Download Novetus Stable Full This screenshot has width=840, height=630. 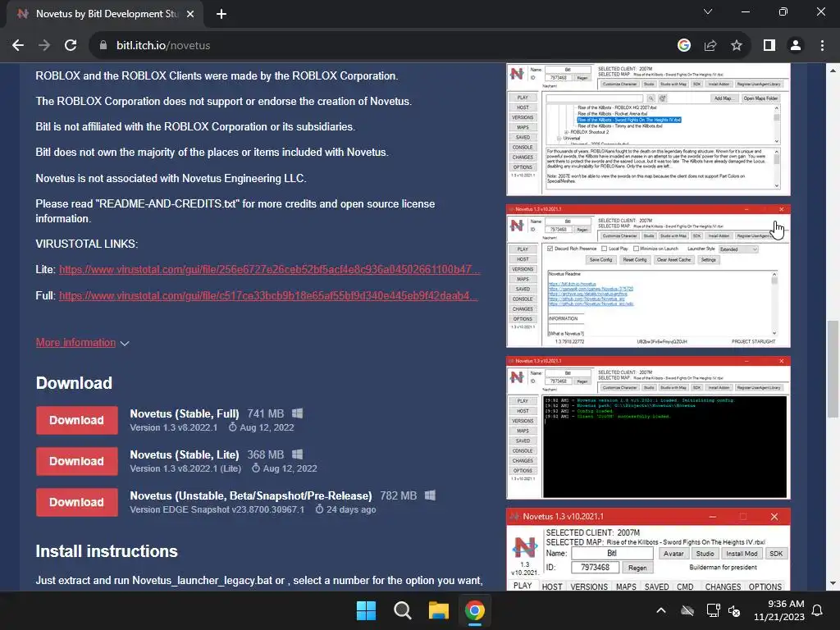point(76,420)
